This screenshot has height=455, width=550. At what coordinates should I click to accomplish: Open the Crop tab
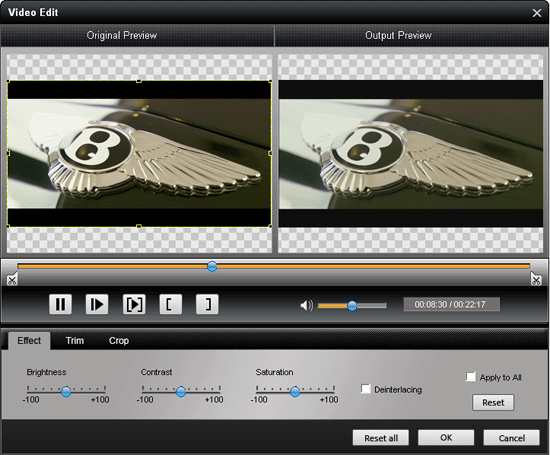pyautogui.click(x=119, y=341)
